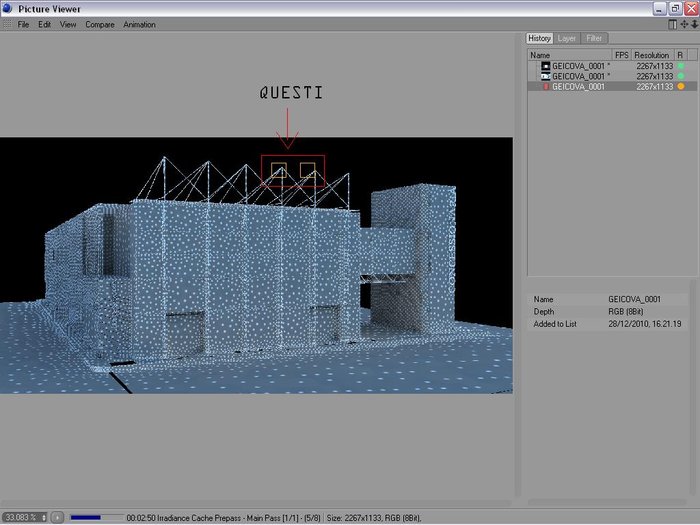Restore down the Picture Viewer window

coord(675,8)
